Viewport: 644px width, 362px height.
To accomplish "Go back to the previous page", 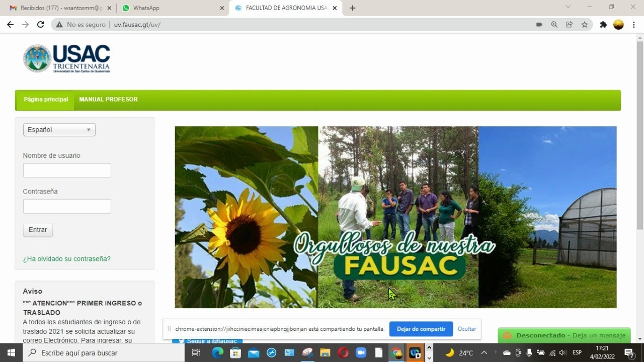I will tap(10, 25).
